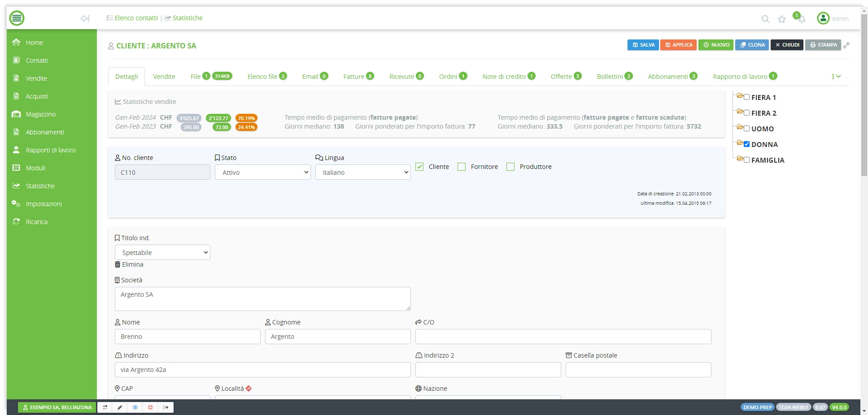The image size is (868, 415).
Task: Switch to the Fatture tab
Action: point(354,77)
